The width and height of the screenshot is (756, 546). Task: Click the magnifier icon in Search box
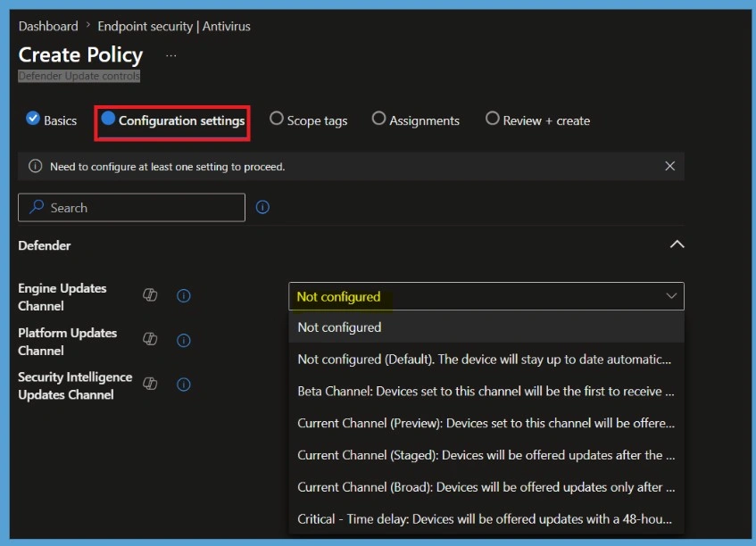(37, 207)
